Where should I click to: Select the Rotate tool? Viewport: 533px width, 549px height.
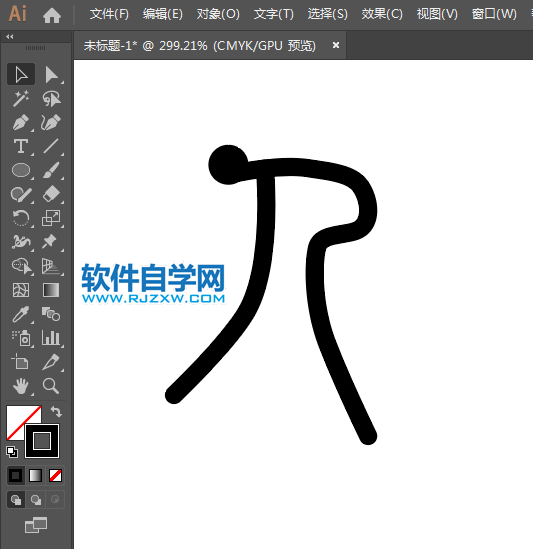21,218
